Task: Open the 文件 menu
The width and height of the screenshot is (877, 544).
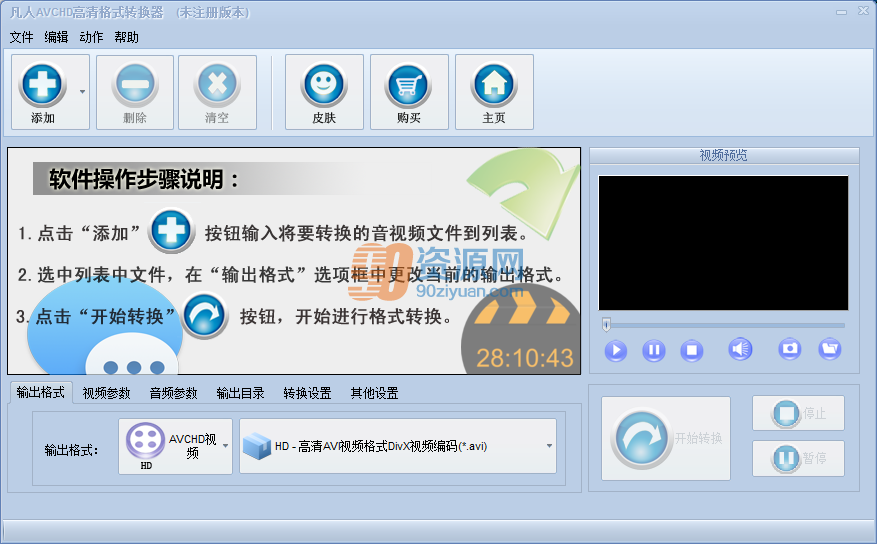Action: tap(21, 37)
